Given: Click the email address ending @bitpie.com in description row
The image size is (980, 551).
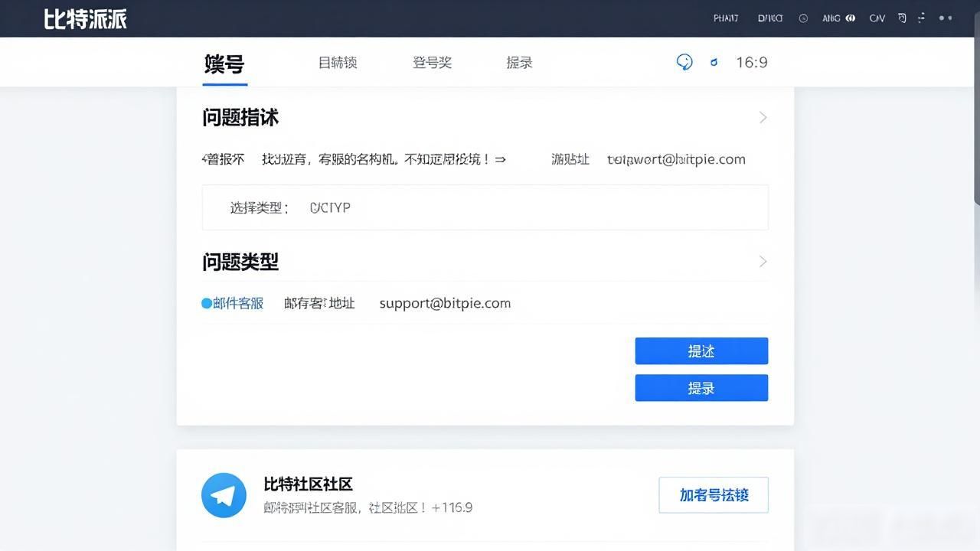Looking at the screenshot, I should coord(676,159).
